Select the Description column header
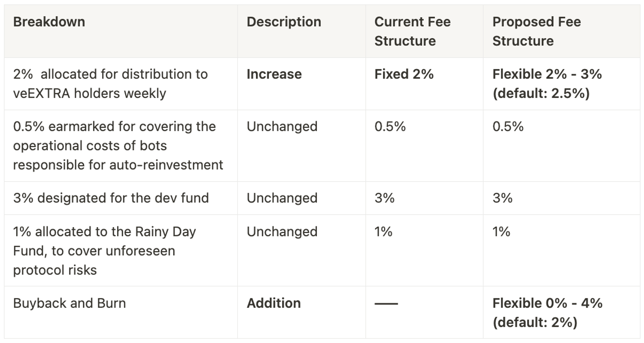This screenshot has height=343, width=644. point(284,22)
